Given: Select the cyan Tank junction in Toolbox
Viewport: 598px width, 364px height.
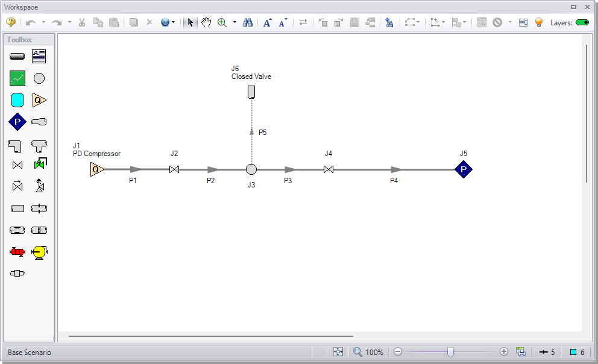Looking at the screenshot, I should [x=17, y=100].
